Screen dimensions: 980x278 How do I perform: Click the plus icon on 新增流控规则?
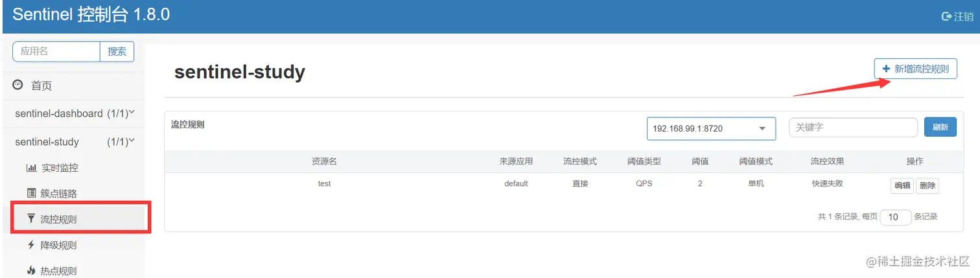tap(886, 68)
